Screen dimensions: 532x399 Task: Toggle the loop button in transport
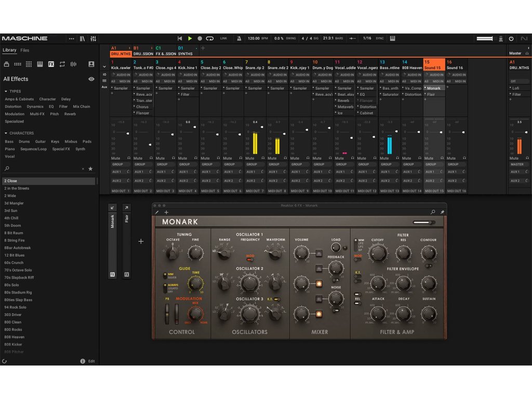210,38
